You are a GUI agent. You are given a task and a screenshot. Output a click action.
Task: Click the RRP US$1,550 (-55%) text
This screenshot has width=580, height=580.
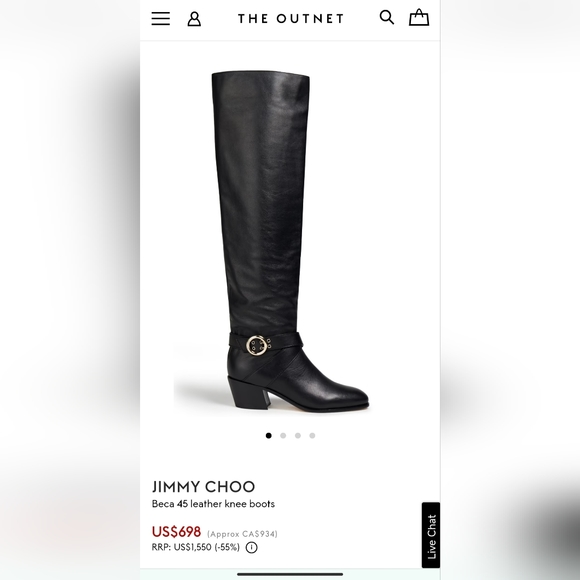[x=196, y=547]
